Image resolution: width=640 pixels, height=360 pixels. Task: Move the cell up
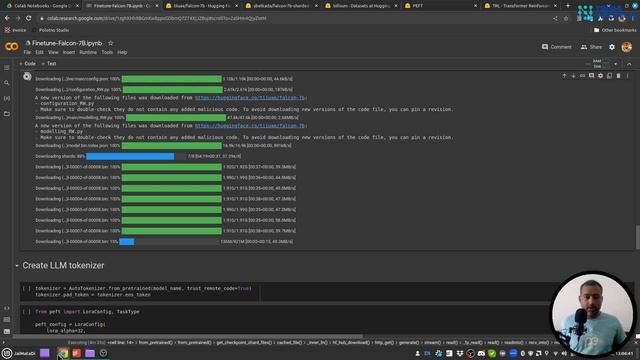(564, 76)
